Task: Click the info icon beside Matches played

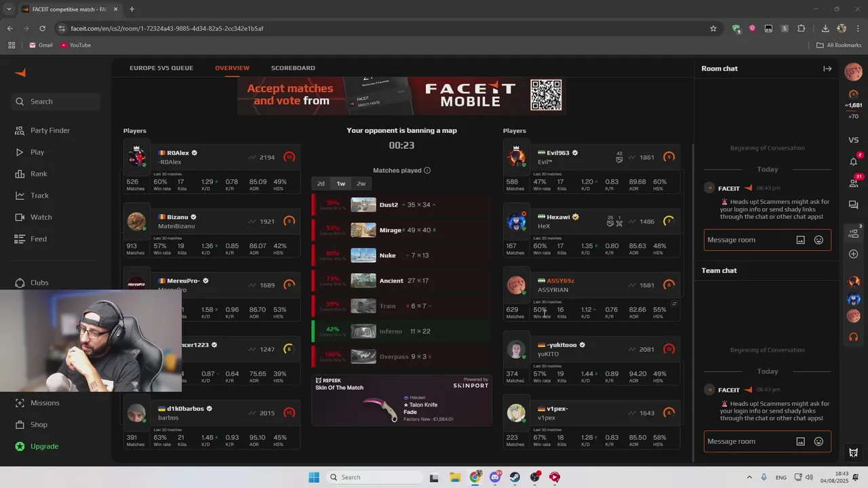Action: (x=427, y=170)
